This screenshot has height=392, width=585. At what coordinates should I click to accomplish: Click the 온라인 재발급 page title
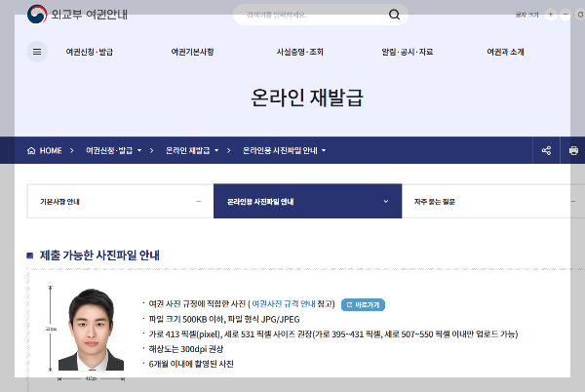[x=307, y=98]
